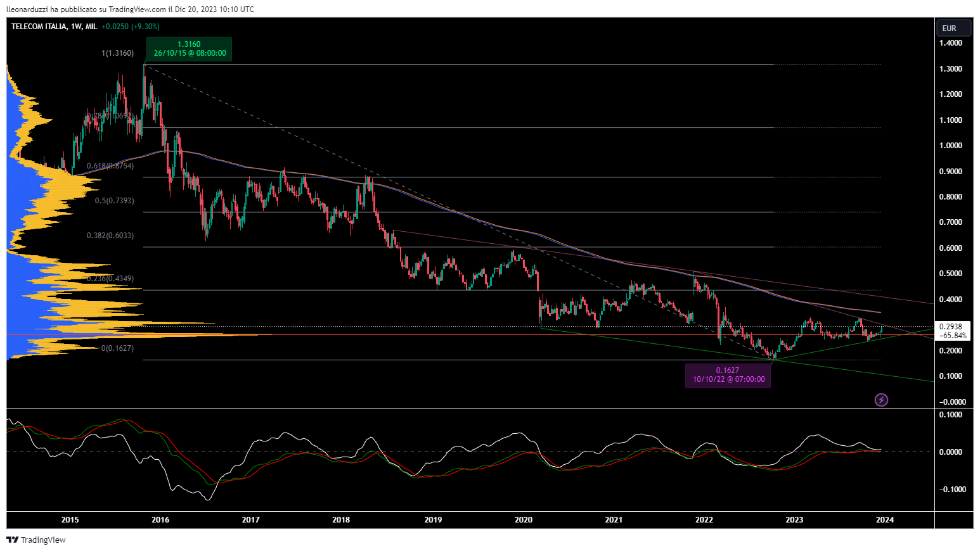980x551 pixels.
Task: Click the purple 0.1627 low price label
Action: [728, 375]
